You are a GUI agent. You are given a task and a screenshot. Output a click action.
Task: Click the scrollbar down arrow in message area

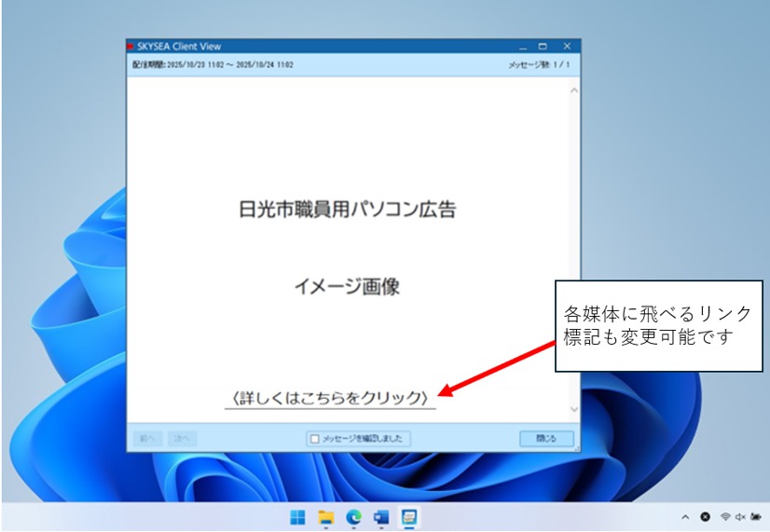click(x=574, y=409)
